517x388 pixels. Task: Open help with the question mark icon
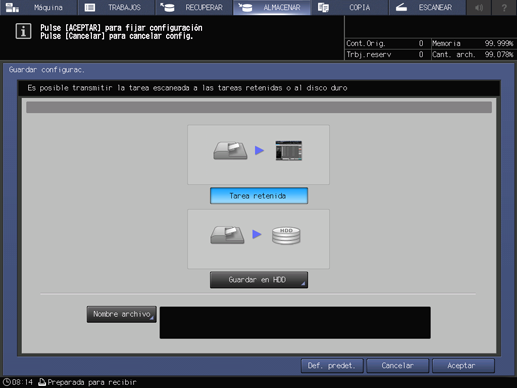[504, 7]
